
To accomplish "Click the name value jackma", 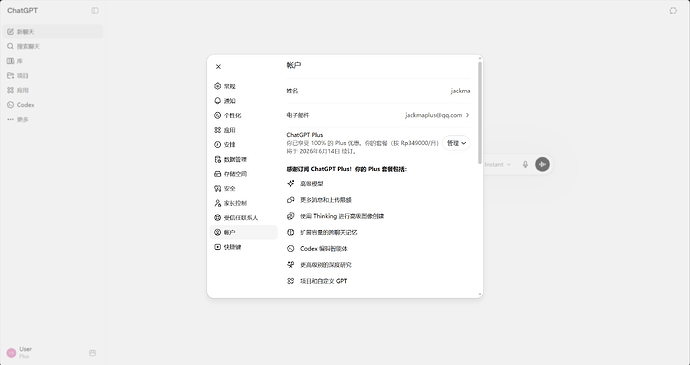I will (x=460, y=91).
